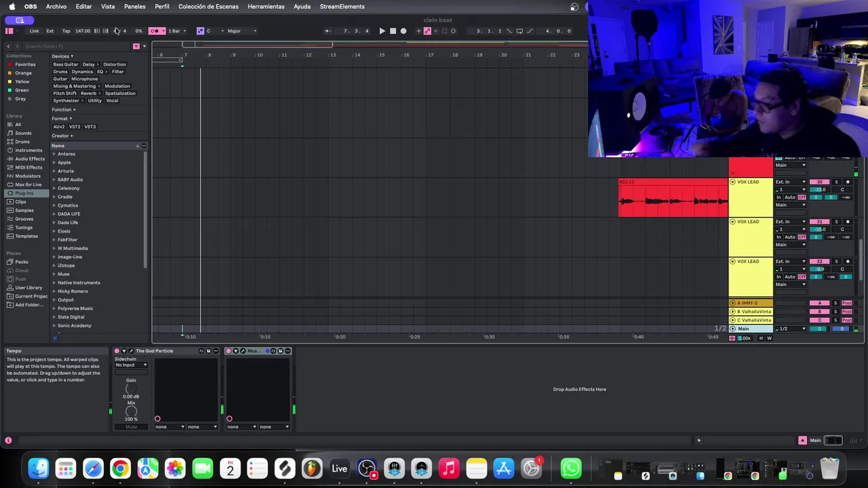
Task: Solo the B ValhallaVinta return track
Action: (835, 312)
